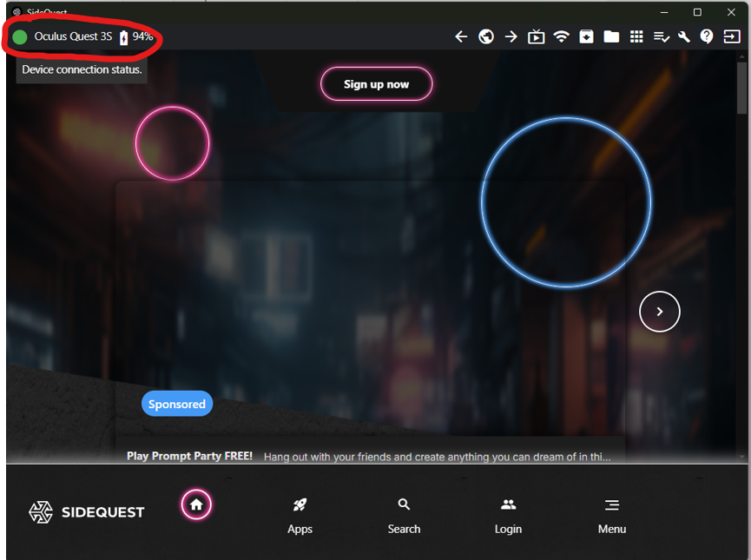
Task: Open device settings wrench icon
Action: tap(684, 36)
